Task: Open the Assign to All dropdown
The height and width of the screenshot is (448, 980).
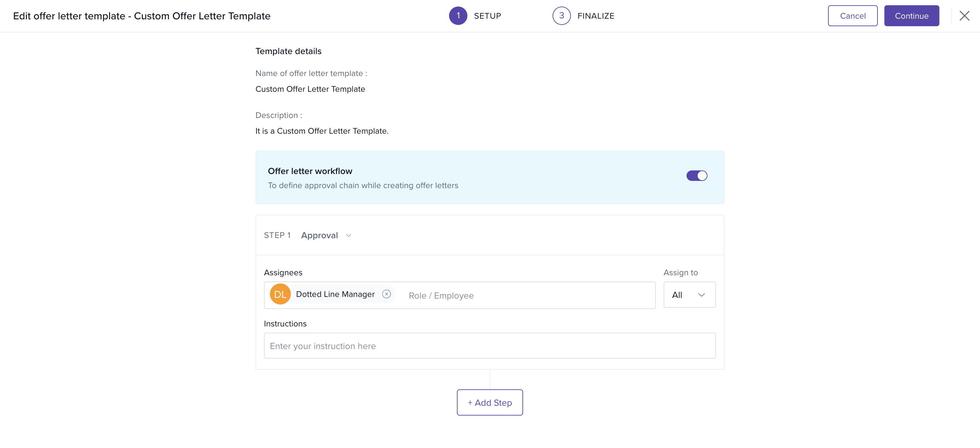Action: tap(689, 295)
